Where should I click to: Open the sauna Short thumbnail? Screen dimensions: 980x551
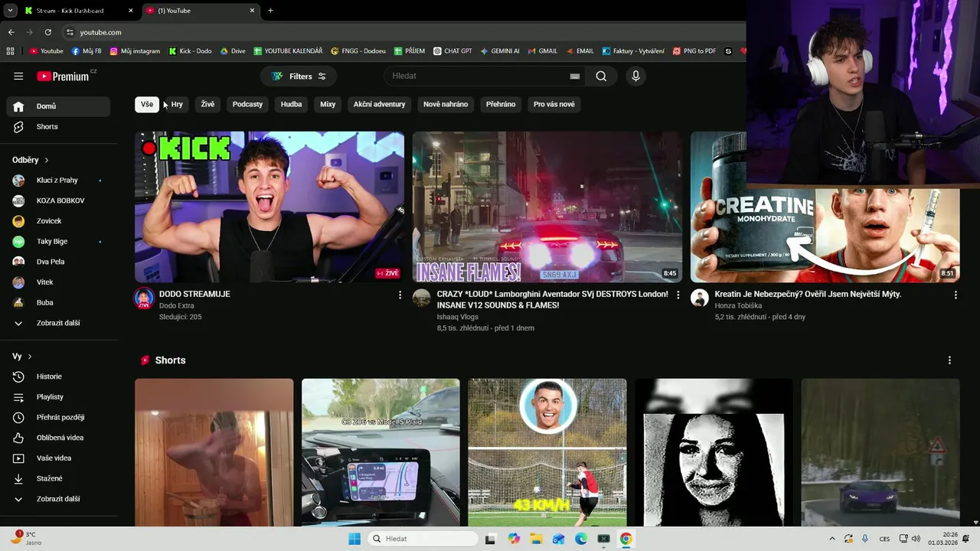(x=214, y=452)
